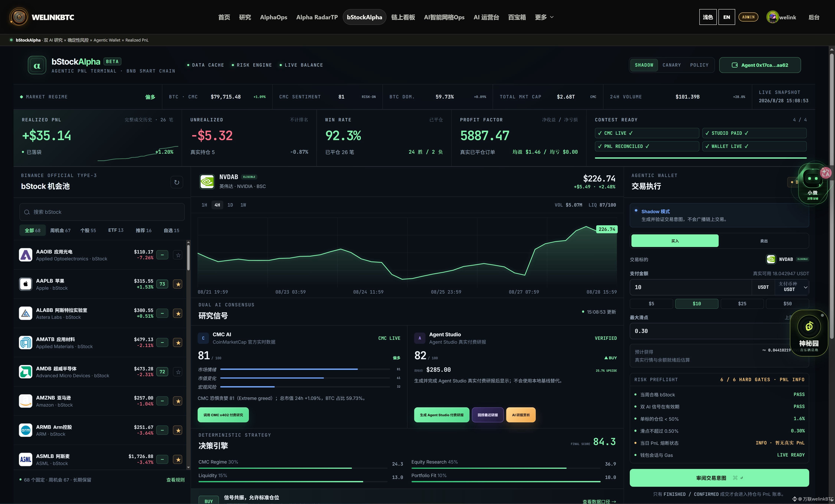Screen dimensions: 835x504
Task: Click the bStockAlpha alpha logo icon
Action: tap(37, 65)
